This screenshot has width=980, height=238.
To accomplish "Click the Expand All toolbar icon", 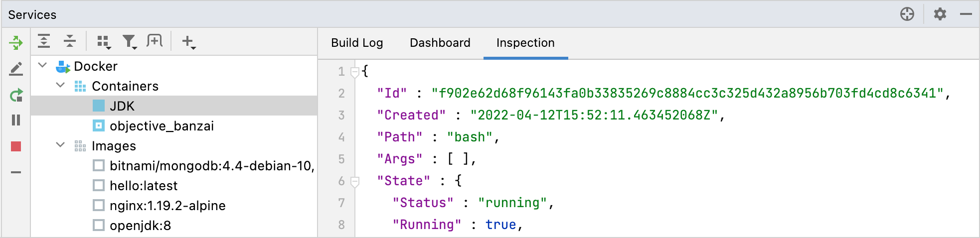I will point(44,41).
